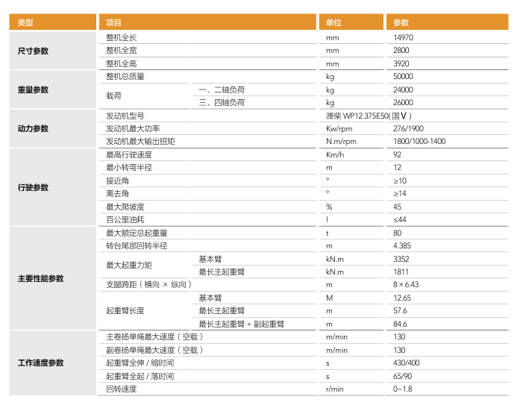
Task: Click the 最大额定总起重量 row label
Action: (137, 233)
